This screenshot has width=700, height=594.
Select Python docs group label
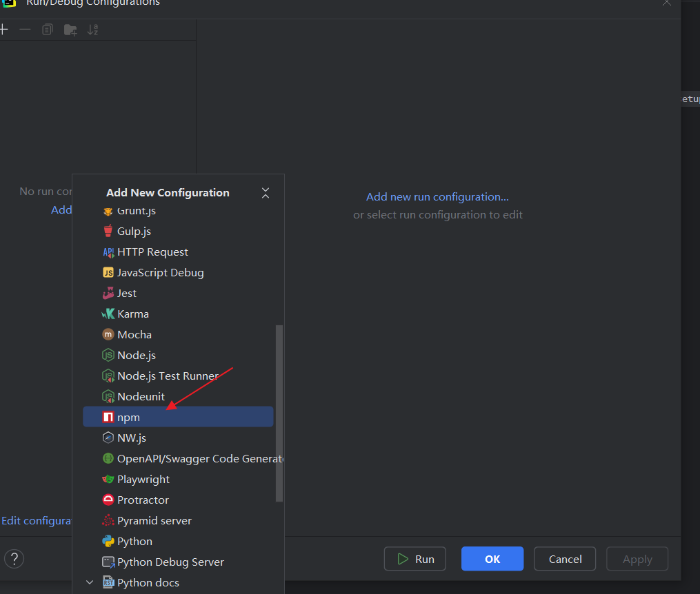pos(148,582)
